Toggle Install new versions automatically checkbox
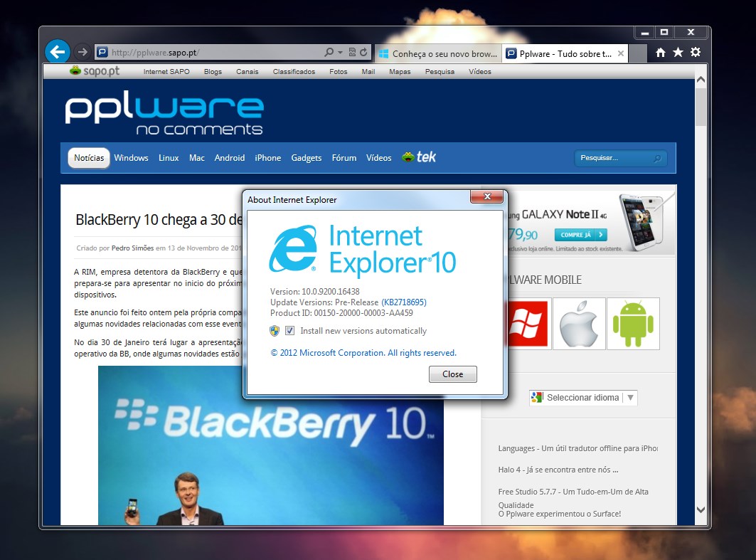The image size is (756, 560). (289, 331)
